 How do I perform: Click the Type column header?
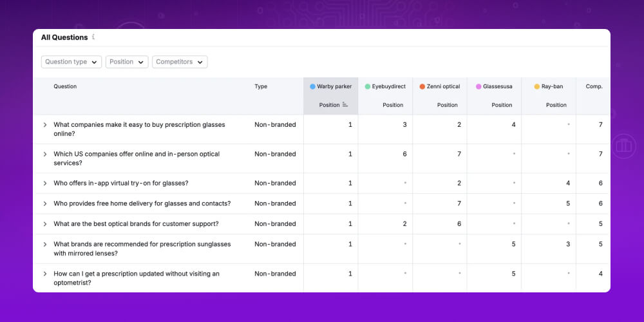261,86
